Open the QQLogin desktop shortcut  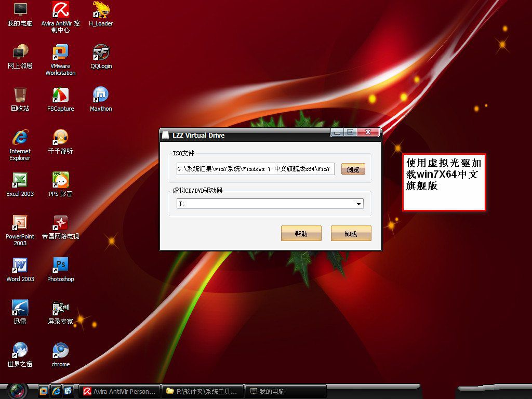tap(101, 52)
